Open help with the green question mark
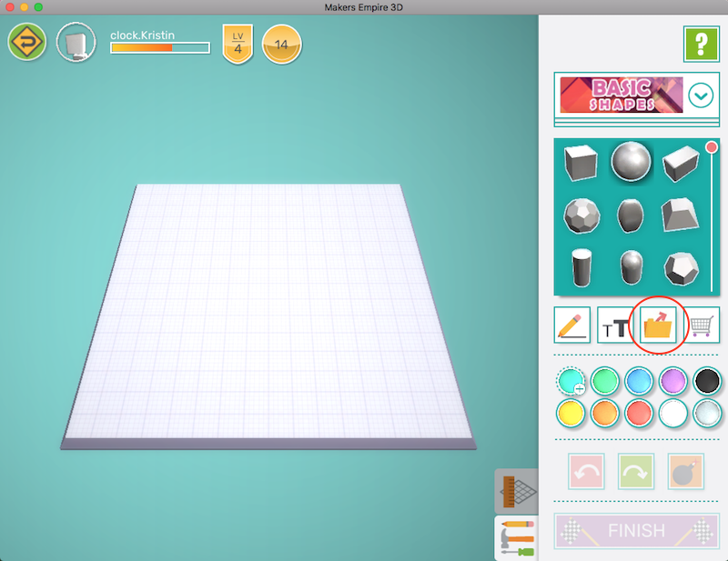728x561 pixels. click(x=701, y=44)
